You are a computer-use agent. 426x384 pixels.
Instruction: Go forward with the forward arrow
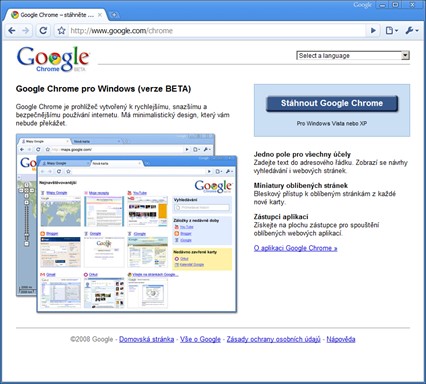click(x=26, y=31)
